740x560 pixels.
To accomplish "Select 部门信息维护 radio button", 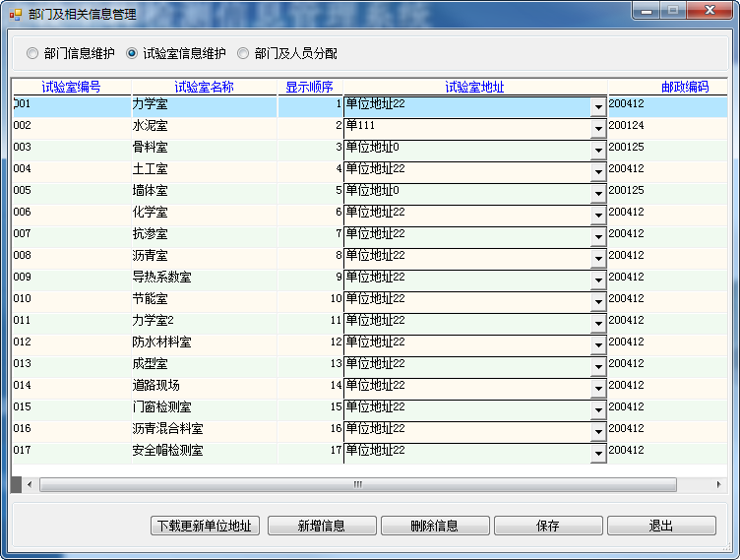I will click(33, 53).
